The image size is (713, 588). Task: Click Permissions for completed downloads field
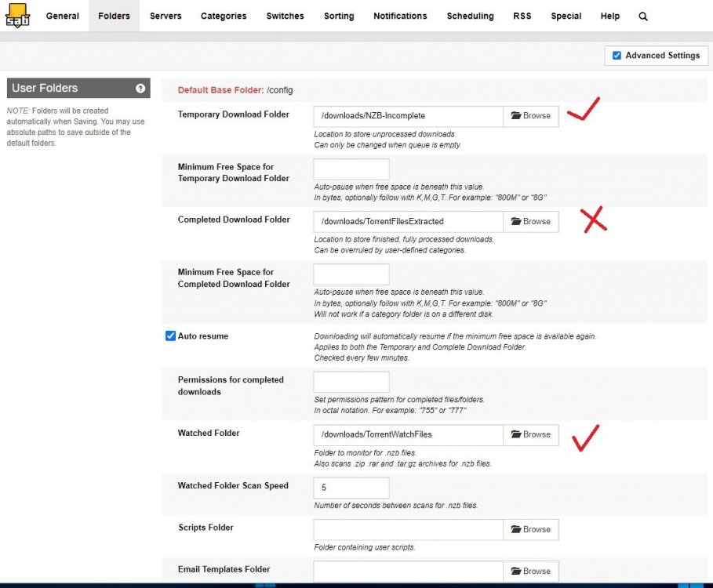click(351, 382)
